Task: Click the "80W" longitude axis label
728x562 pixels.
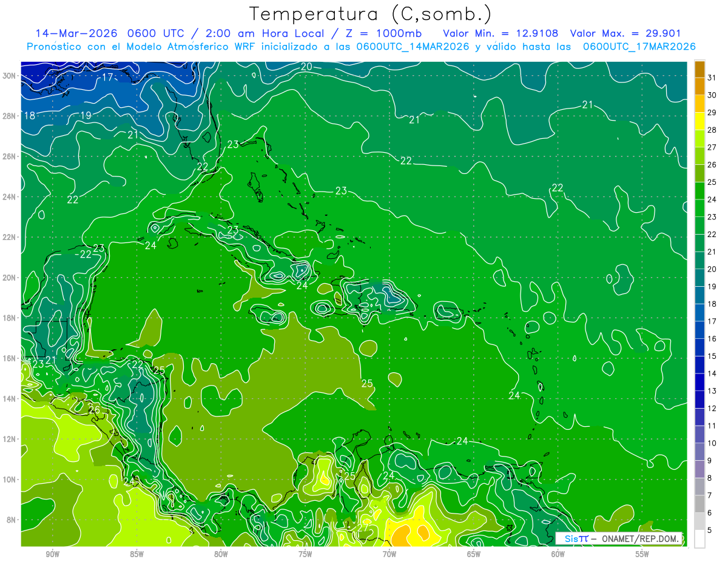Action: click(x=221, y=554)
